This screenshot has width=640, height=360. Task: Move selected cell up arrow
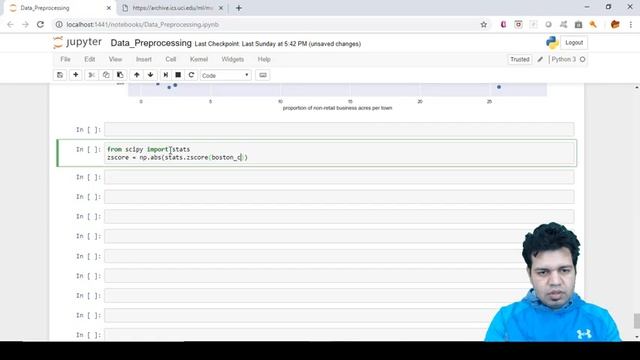137,75
